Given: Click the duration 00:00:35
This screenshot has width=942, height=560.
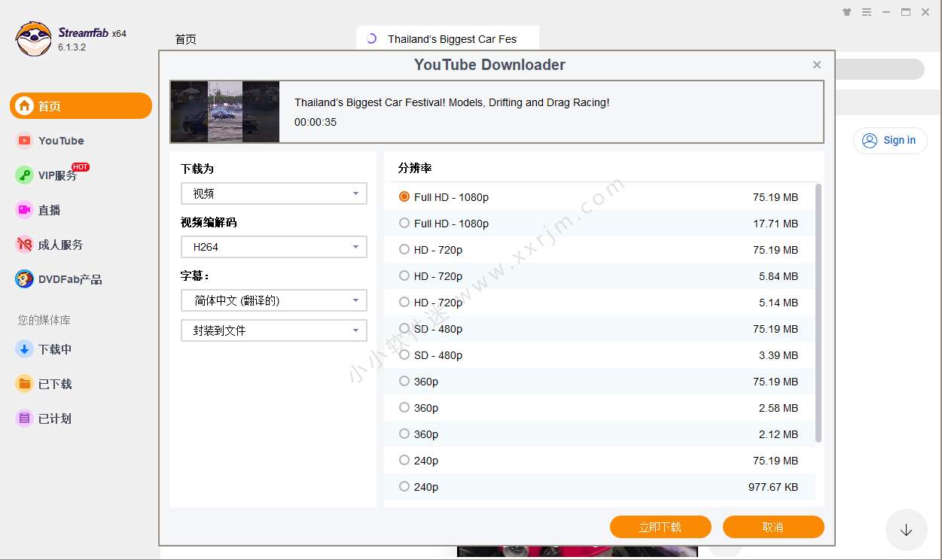Looking at the screenshot, I should [x=316, y=122].
